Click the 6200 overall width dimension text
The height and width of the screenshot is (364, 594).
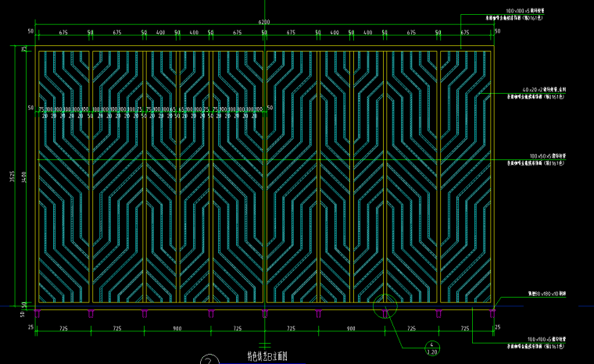click(x=264, y=23)
